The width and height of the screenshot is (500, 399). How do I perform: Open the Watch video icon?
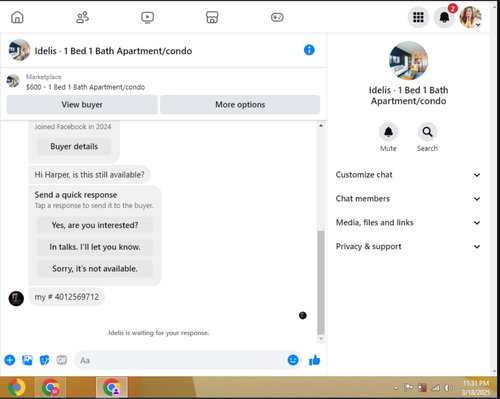pos(147,17)
